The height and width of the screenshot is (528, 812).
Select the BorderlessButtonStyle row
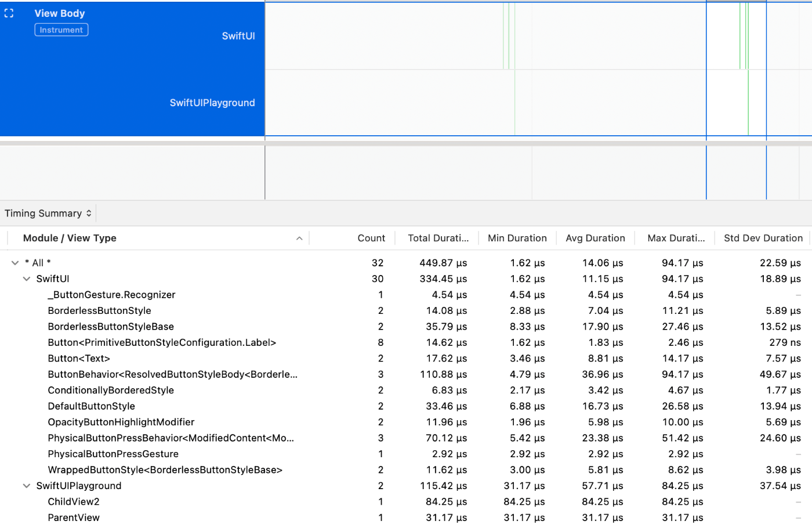tap(406, 311)
